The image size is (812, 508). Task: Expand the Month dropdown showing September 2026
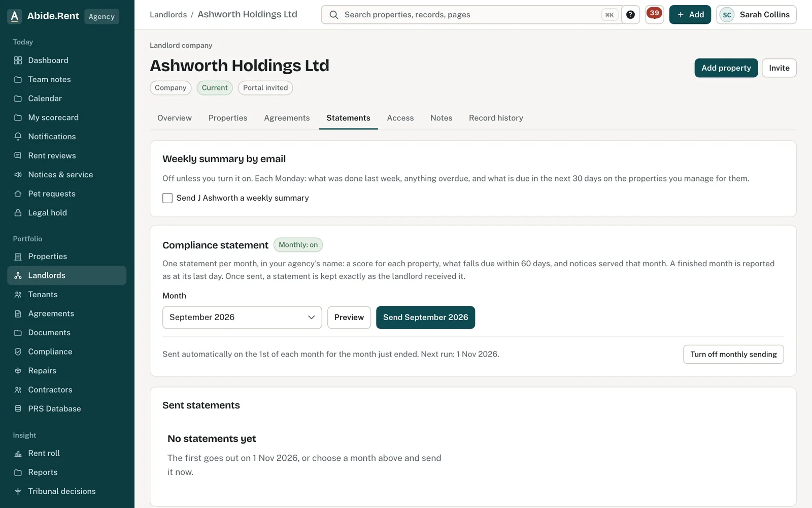[x=242, y=317]
